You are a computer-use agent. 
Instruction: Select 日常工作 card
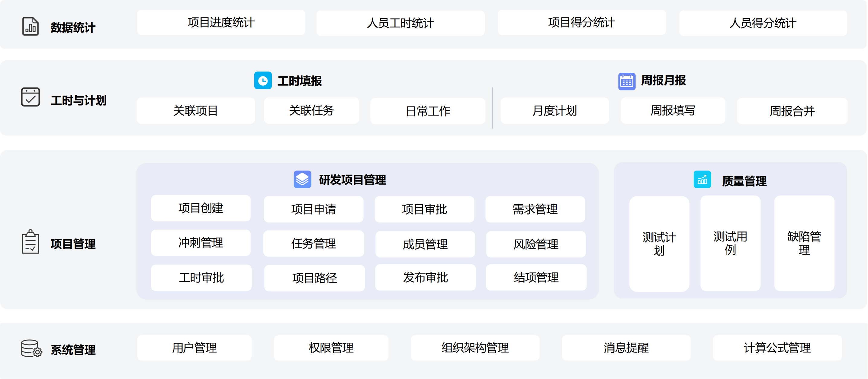click(x=428, y=111)
